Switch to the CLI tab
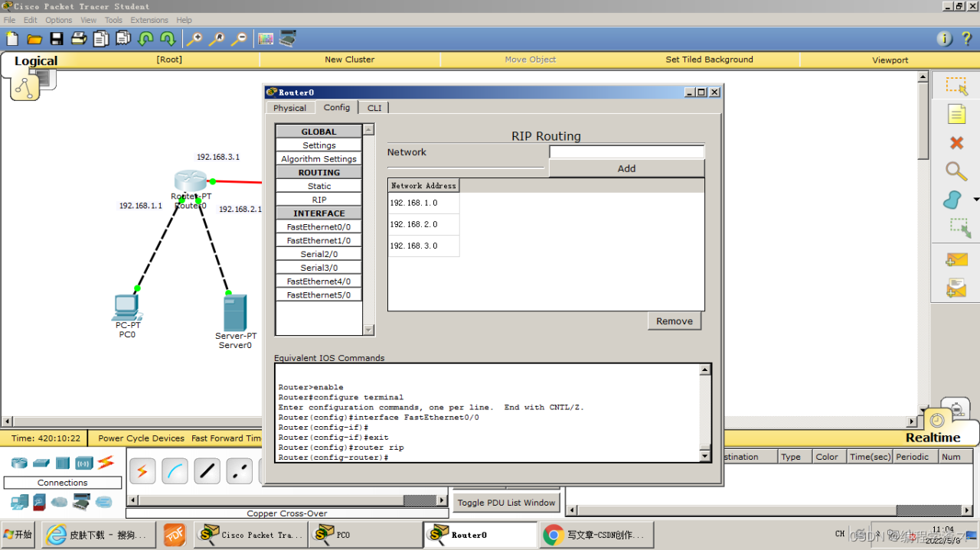The height and width of the screenshot is (550, 980). (374, 108)
